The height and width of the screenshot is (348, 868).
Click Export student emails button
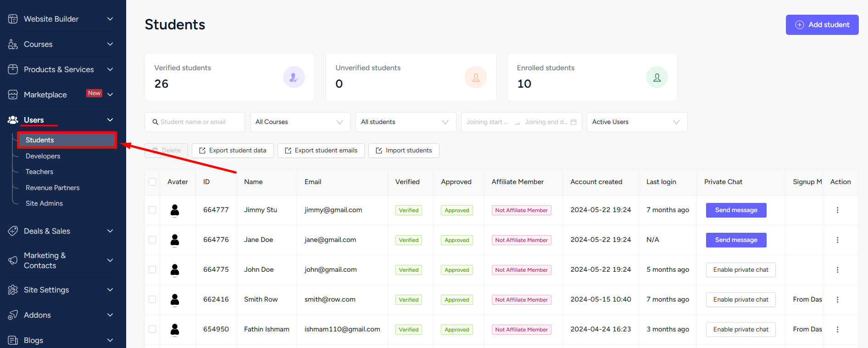pos(321,151)
